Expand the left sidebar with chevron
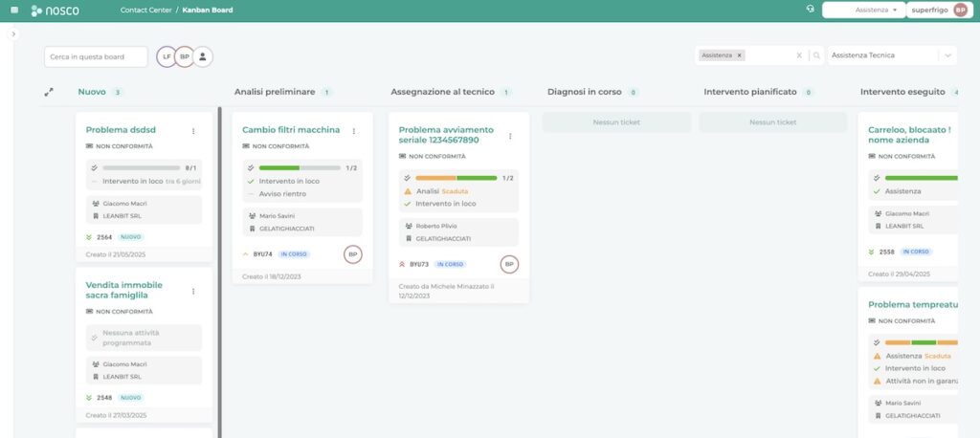This screenshot has width=980, height=438. [x=13, y=34]
